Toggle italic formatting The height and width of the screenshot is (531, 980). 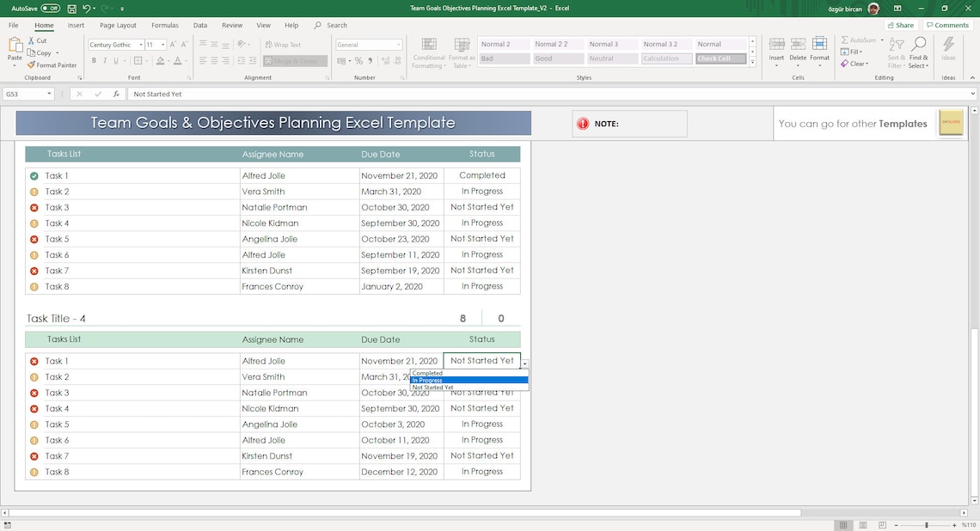[x=105, y=60]
